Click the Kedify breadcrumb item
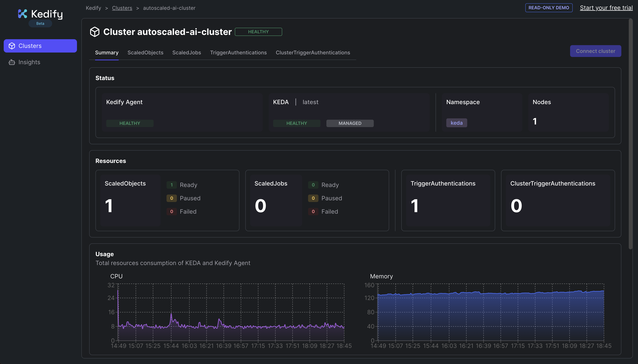Screen dimensions: 638x364 (x=94, y=8)
